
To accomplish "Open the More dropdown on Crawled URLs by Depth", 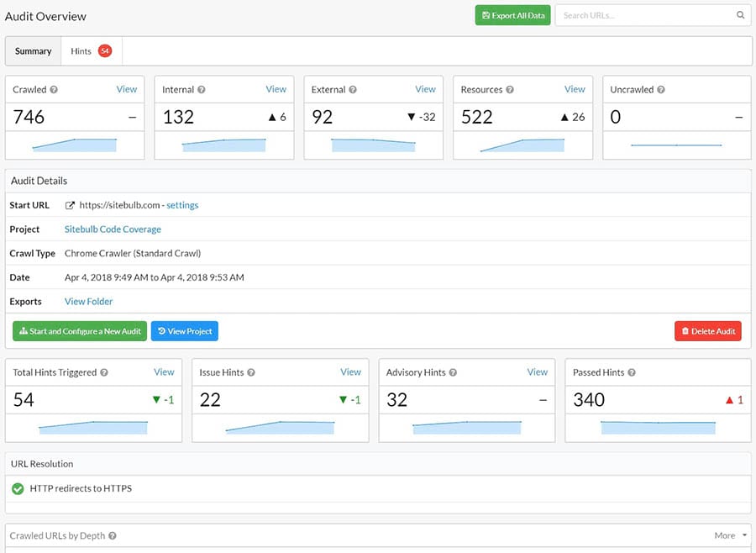I will point(729,535).
